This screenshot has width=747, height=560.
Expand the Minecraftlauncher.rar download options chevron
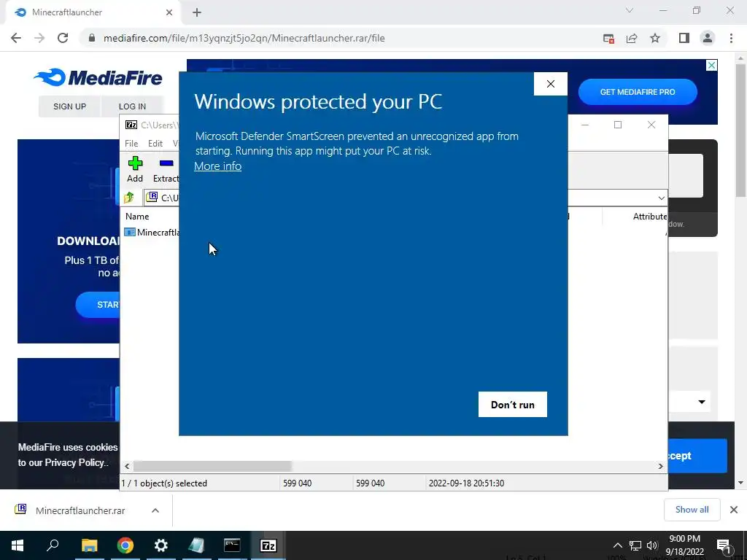[155, 510]
